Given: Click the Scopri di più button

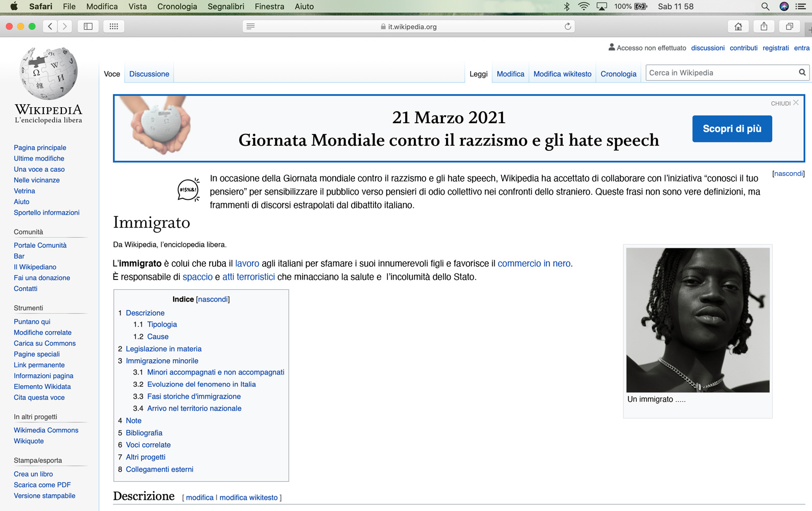Looking at the screenshot, I should [x=732, y=129].
